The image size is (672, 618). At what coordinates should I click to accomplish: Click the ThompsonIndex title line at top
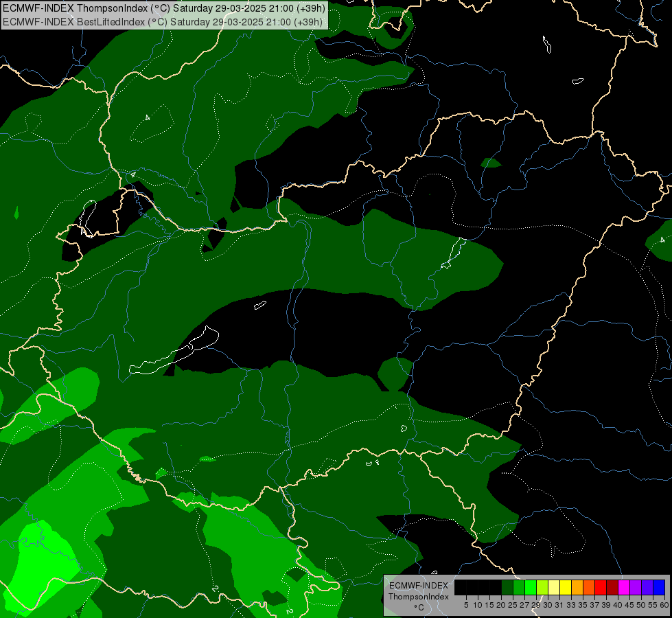(164, 8)
